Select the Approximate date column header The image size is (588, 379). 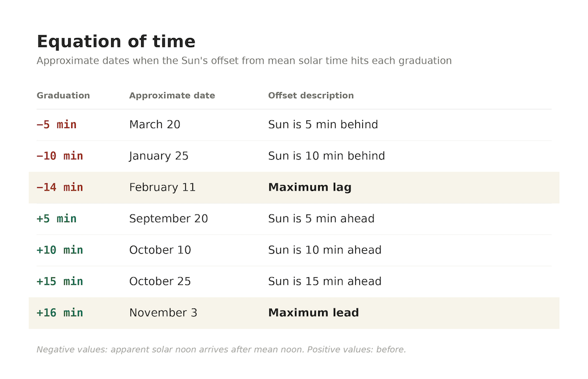pos(172,95)
